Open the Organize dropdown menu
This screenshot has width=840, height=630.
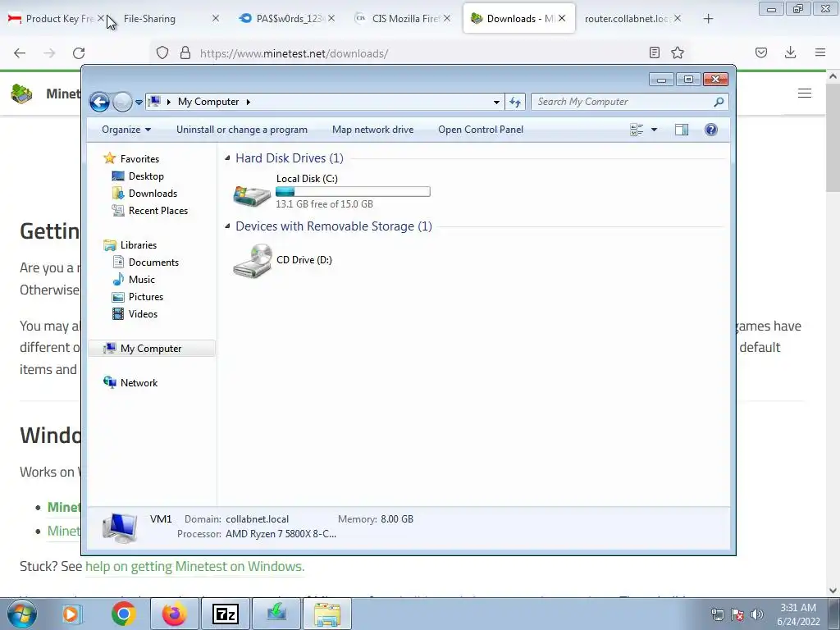coord(126,130)
